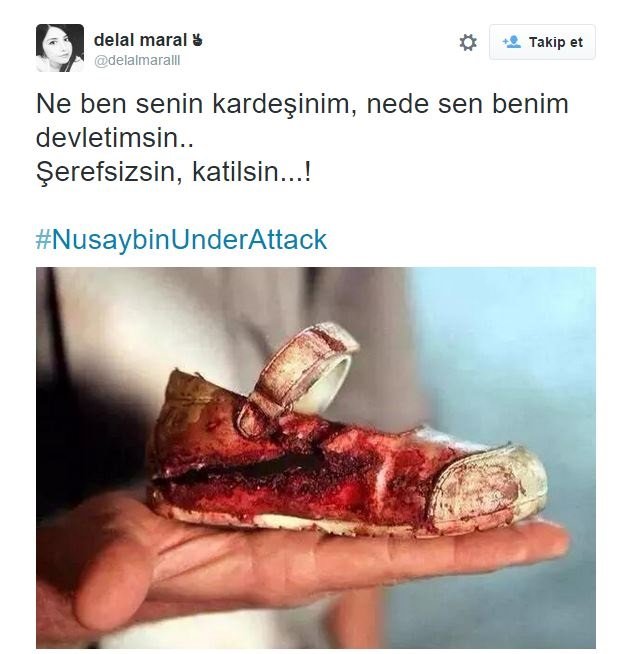Open the #NusaybinUnderAttack hashtag

click(x=181, y=240)
